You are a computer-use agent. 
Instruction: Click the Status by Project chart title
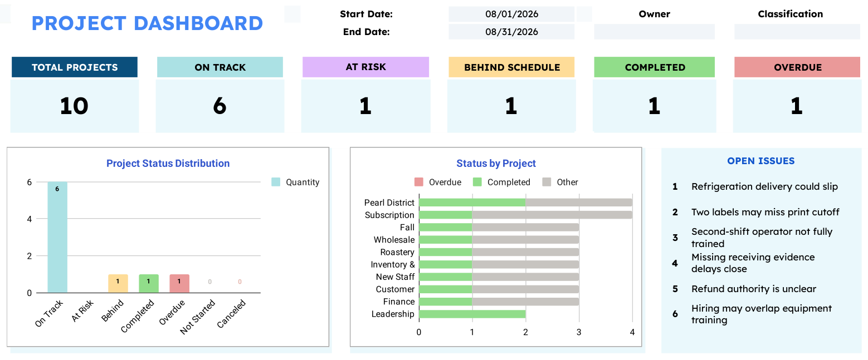(496, 164)
